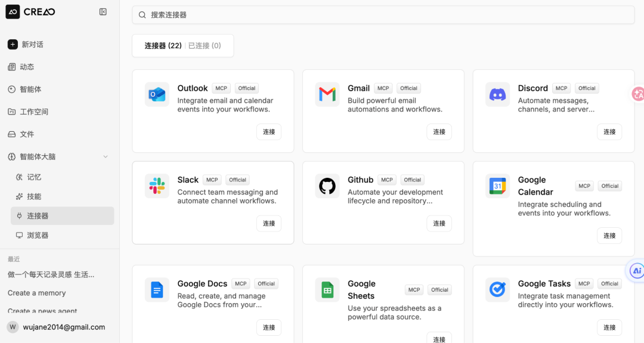Viewport: 644px width, 343px height.
Task: Collapse the 智能体大脑 section chevron
Action: click(x=106, y=157)
